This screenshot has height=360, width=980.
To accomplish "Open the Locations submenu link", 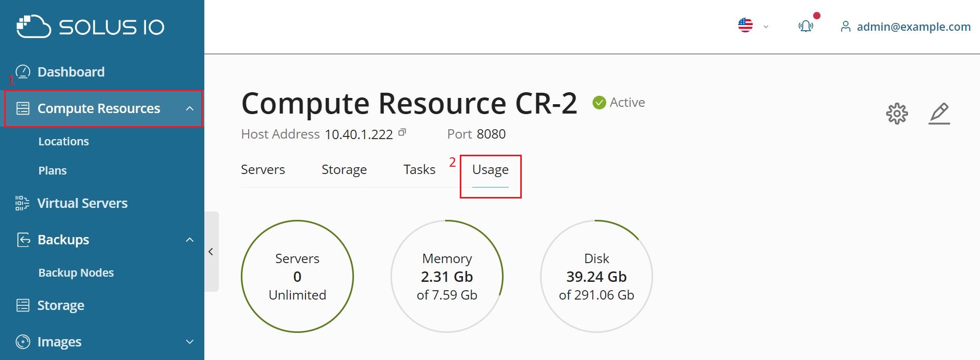I will 64,142.
